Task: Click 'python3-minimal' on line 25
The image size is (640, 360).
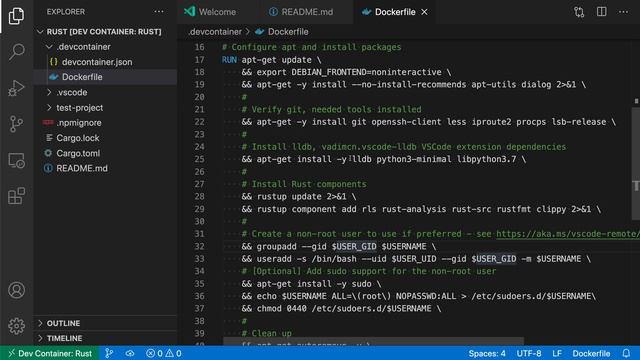Action: 413,159
